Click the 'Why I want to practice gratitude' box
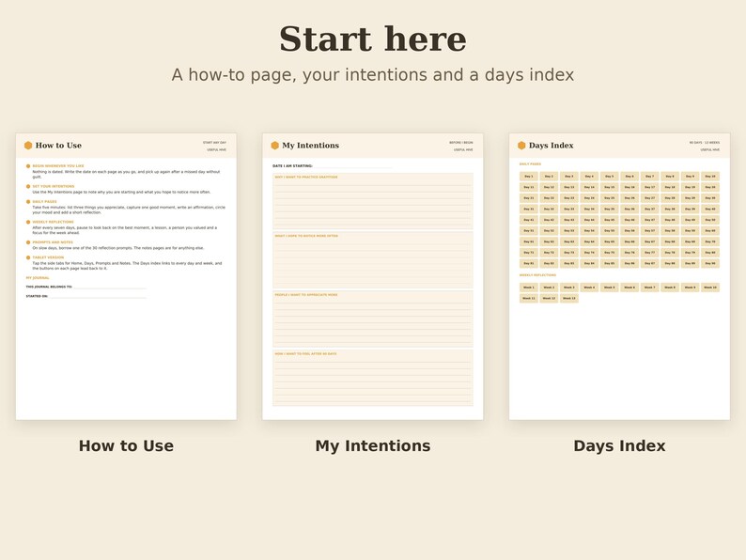 [x=372, y=201]
